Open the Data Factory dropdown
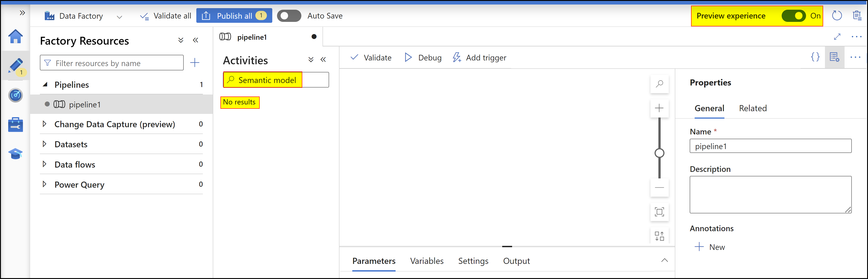Screen dimensions: 868x279 120,16
